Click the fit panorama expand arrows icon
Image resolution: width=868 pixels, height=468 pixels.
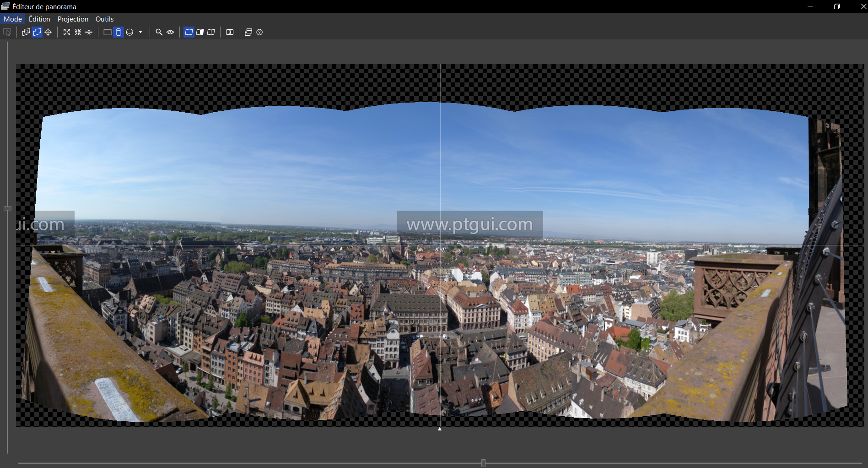(67, 32)
